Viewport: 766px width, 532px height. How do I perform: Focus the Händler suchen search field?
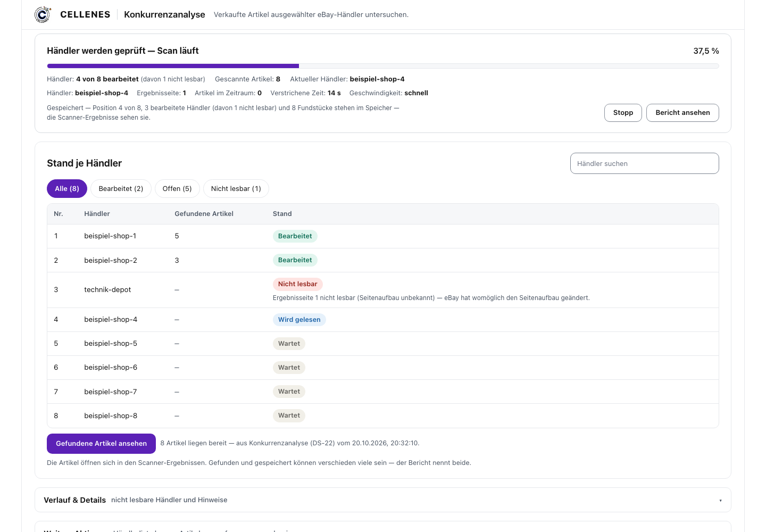[644, 163]
